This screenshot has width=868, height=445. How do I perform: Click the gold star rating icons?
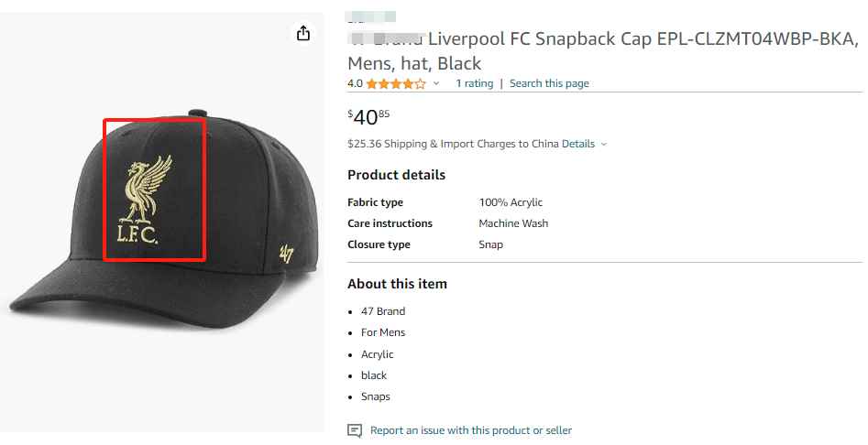[x=396, y=83]
